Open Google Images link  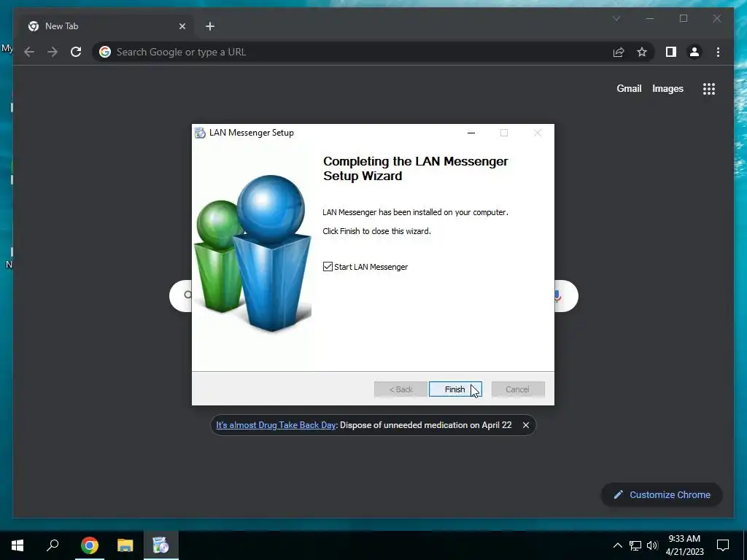(667, 88)
